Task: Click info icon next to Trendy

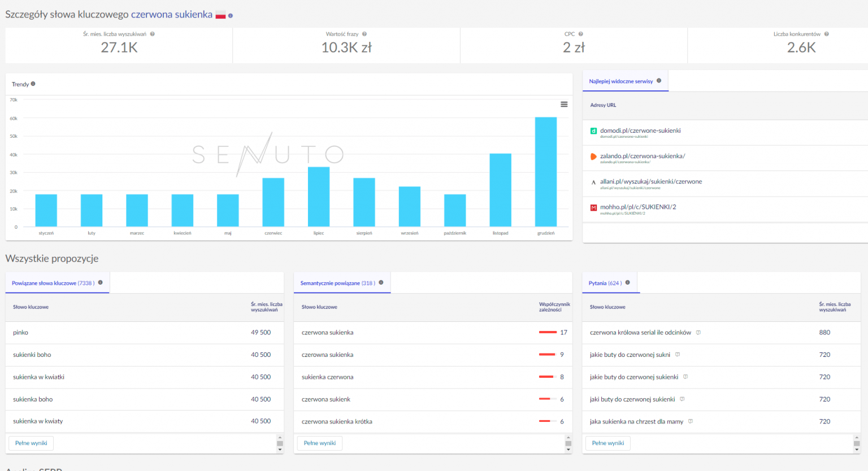Action: (33, 84)
